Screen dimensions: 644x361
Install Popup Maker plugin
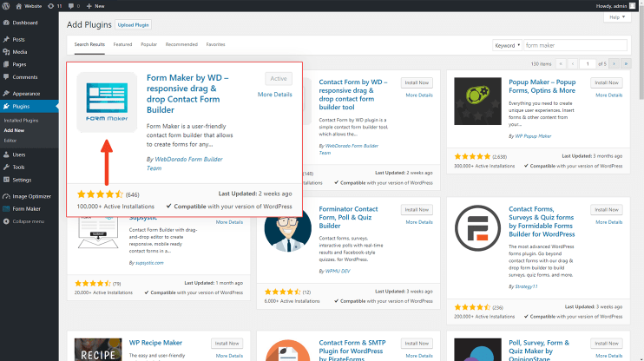tap(606, 82)
